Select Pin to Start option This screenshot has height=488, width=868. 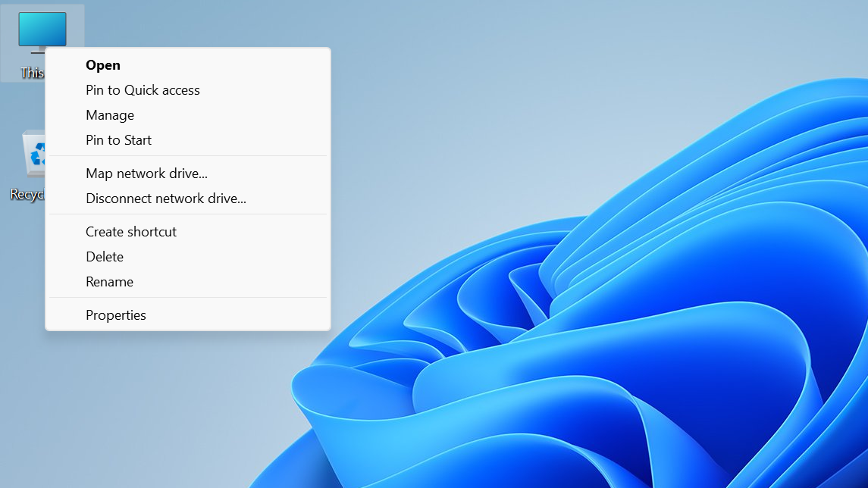pos(118,140)
